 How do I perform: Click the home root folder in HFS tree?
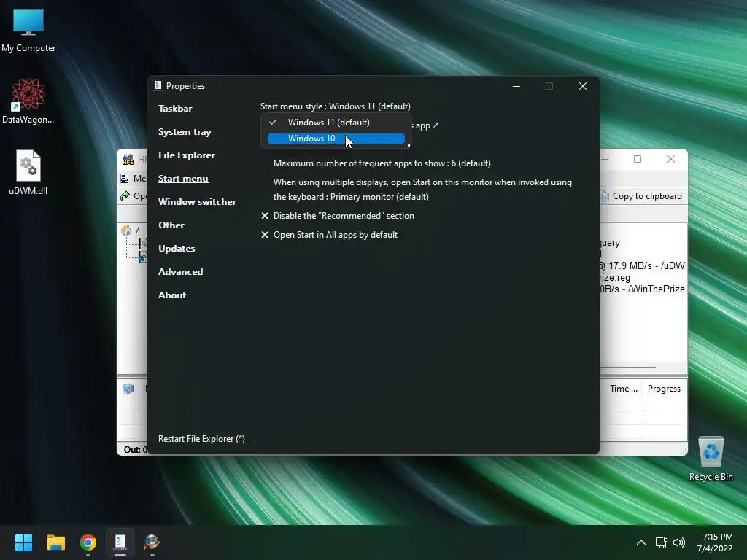coord(127,230)
